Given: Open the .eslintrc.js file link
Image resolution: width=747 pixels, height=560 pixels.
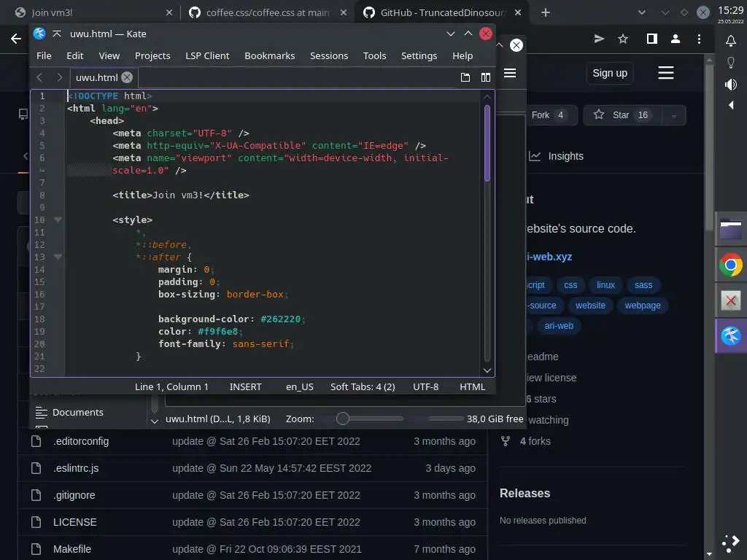Looking at the screenshot, I should tap(76, 468).
